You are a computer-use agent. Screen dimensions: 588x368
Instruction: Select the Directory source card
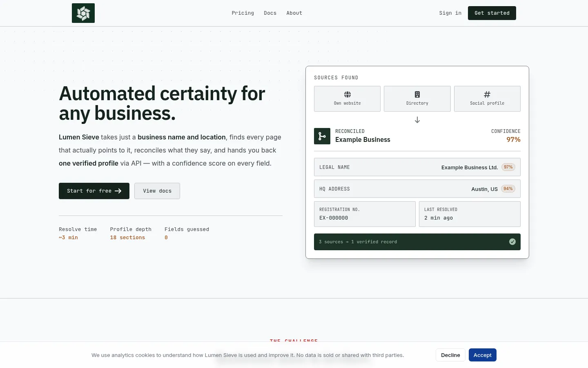[417, 99]
